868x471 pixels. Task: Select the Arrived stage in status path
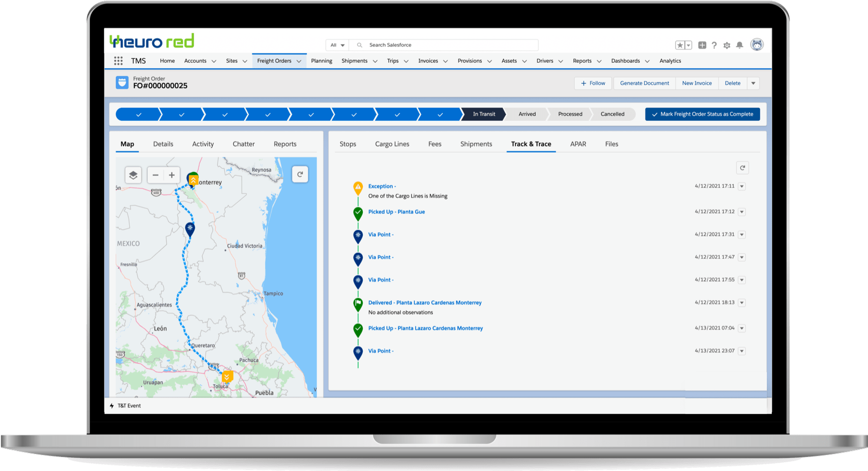click(527, 114)
